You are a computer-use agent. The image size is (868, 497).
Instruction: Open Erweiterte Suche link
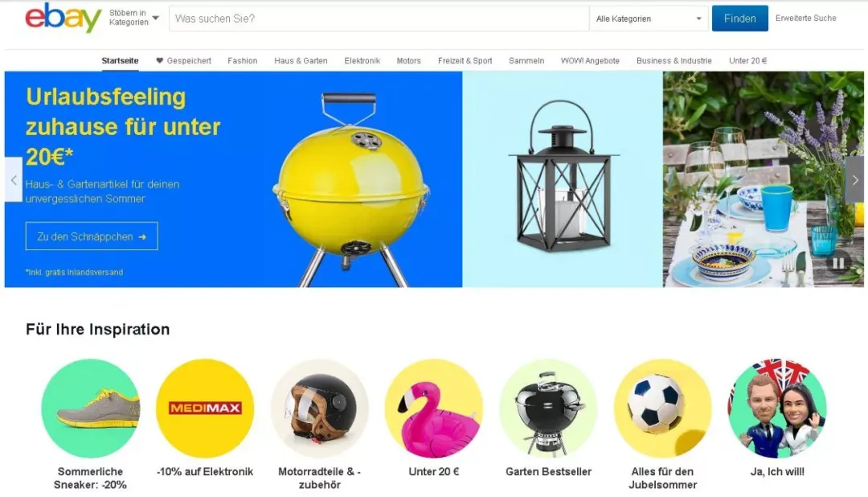[x=805, y=18]
